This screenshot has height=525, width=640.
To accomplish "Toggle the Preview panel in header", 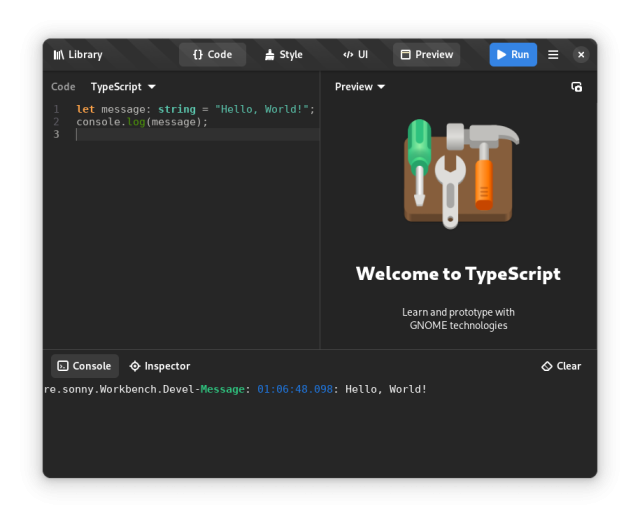I will (426, 55).
